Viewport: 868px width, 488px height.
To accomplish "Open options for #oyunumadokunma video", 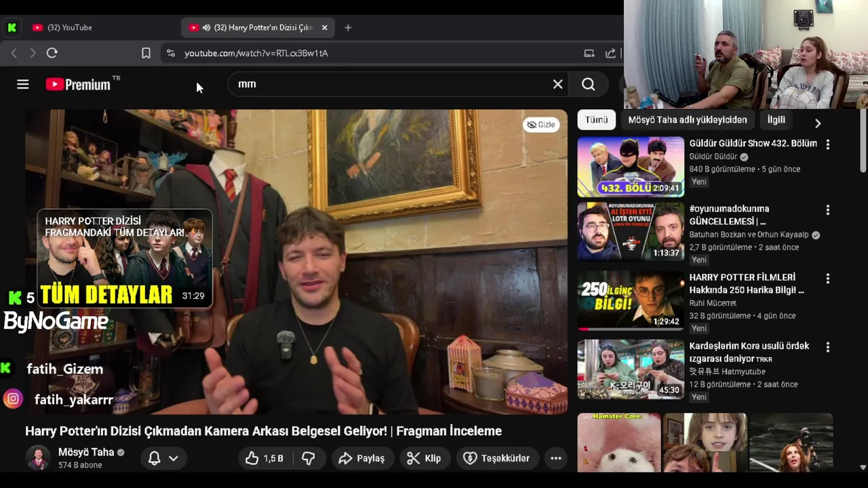I will pos(827,210).
